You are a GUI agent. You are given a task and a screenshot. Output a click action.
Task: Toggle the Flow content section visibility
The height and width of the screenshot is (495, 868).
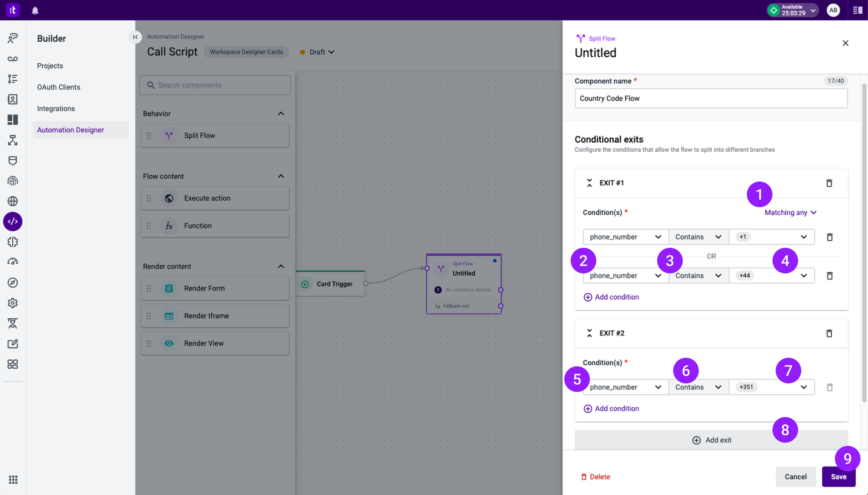point(280,177)
